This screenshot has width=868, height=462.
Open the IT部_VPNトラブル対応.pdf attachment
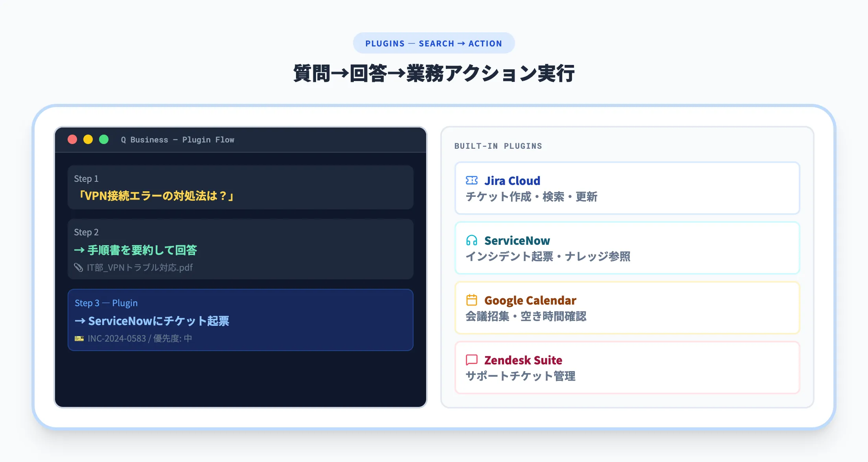[140, 268]
